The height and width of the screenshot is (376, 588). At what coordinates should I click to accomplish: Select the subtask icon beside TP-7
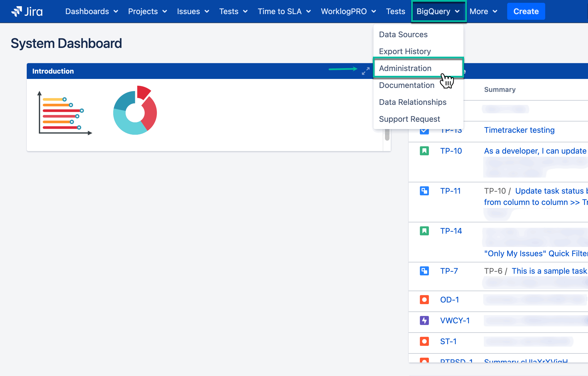424,271
